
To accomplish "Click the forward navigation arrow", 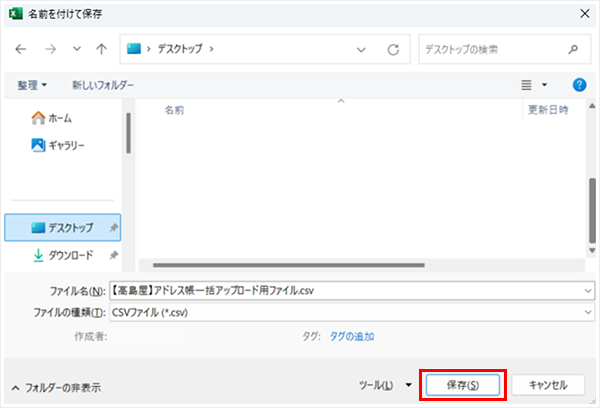I will [x=50, y=48].
